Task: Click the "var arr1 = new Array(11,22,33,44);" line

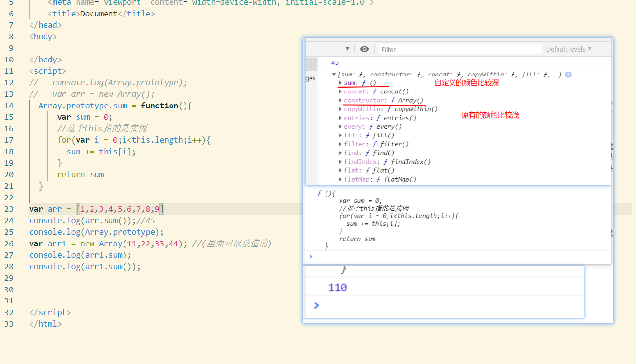Action: (x=109, y=243)
